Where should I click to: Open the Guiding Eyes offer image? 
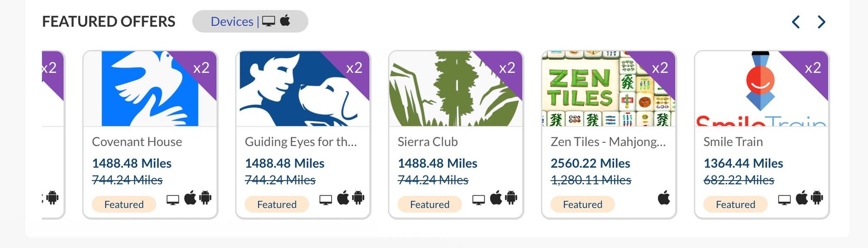click(303, 89)
